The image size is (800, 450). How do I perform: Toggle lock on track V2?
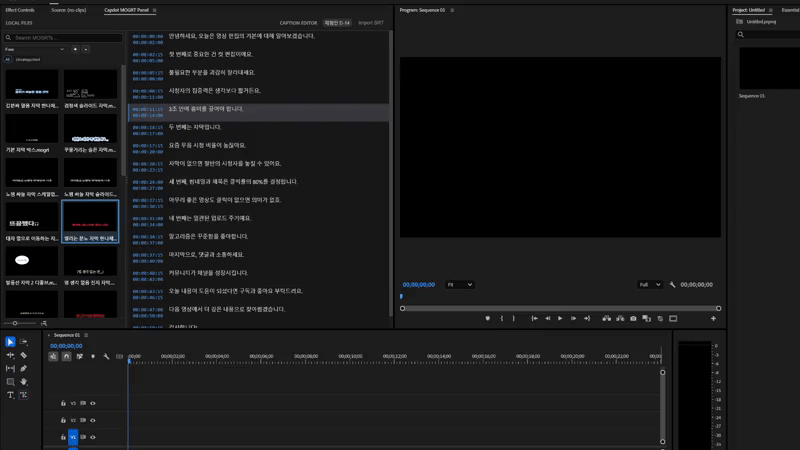(x=63, y=421)
